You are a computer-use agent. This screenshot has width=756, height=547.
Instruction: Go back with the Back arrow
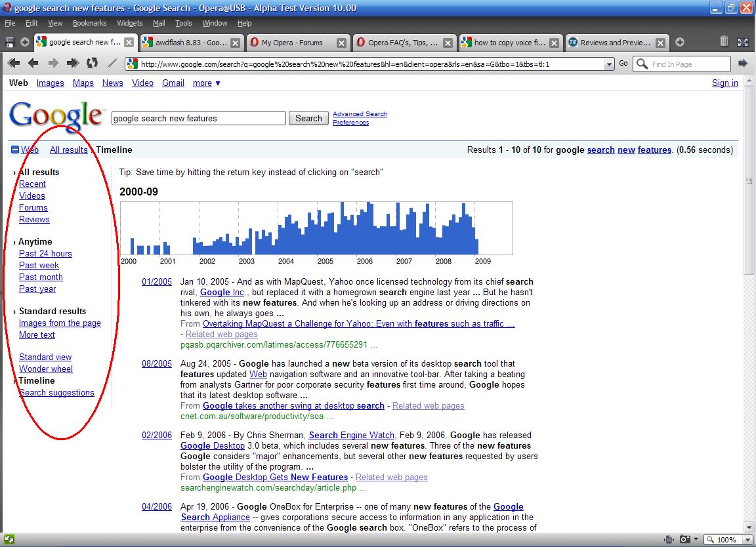click(33, 63)
